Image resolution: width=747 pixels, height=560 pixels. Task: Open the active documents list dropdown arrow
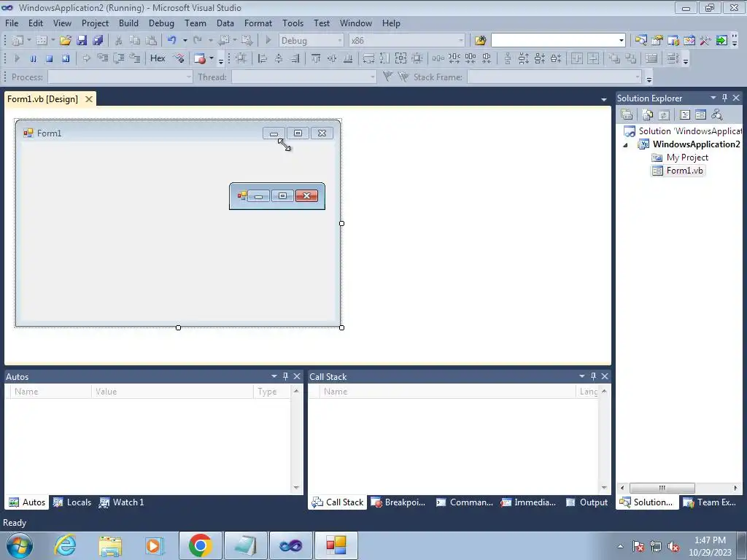[x=603, y=99]
